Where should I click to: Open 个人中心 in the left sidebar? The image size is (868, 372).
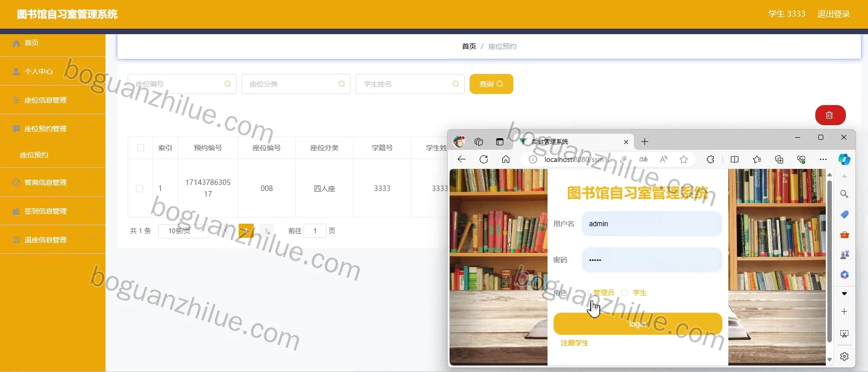53,71
